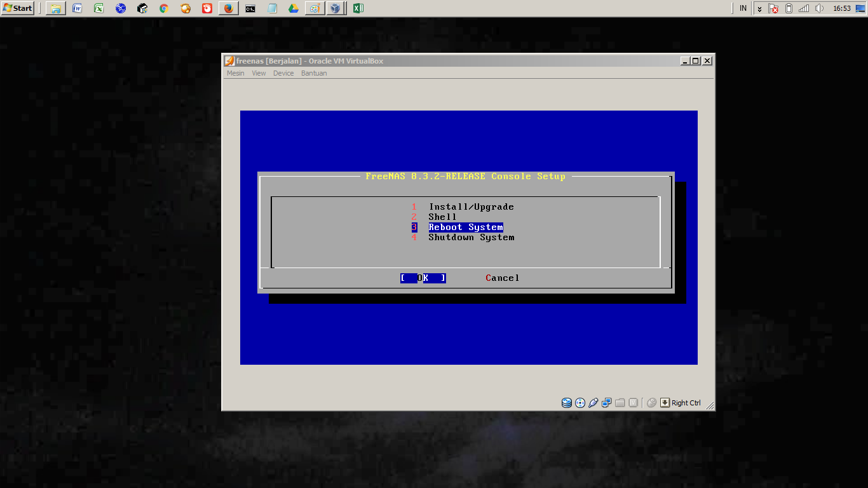The image size is (868, 488).
Task: Click the dark green Excel taskbar icon
Action: pyautogui.click(x=358, y=8)
